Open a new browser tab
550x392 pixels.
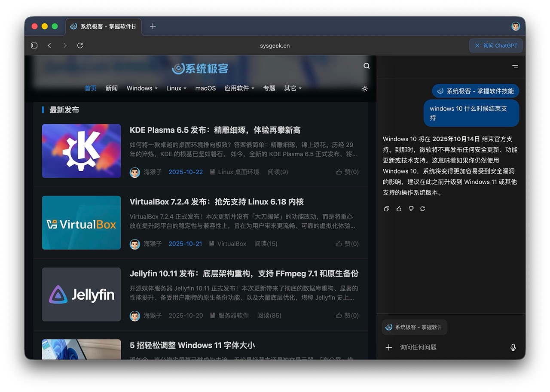(x=153, y=26)
